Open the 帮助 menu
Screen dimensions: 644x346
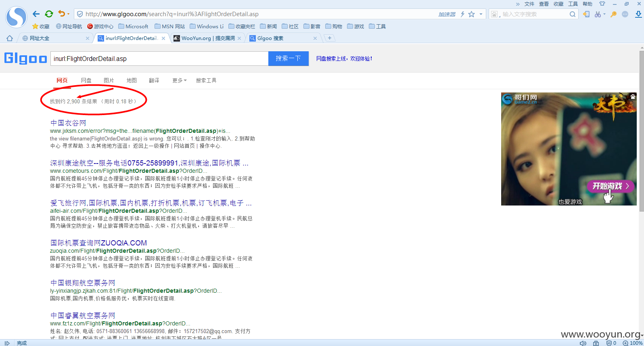coord(588,4)
